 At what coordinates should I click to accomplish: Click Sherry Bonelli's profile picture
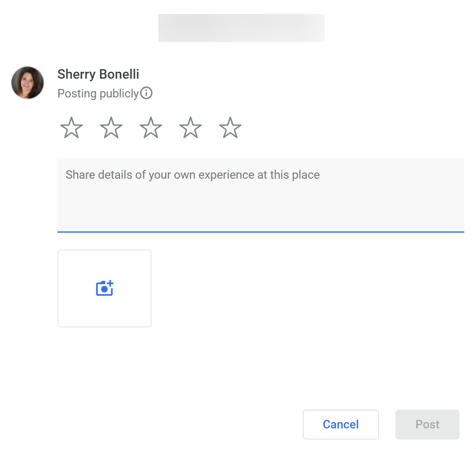27,82
